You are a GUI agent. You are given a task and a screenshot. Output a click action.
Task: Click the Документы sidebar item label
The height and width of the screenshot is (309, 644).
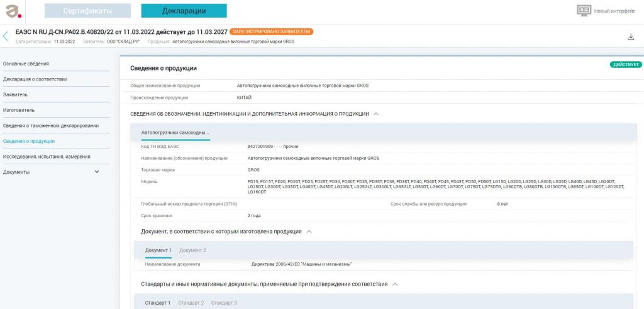point(16,172)
